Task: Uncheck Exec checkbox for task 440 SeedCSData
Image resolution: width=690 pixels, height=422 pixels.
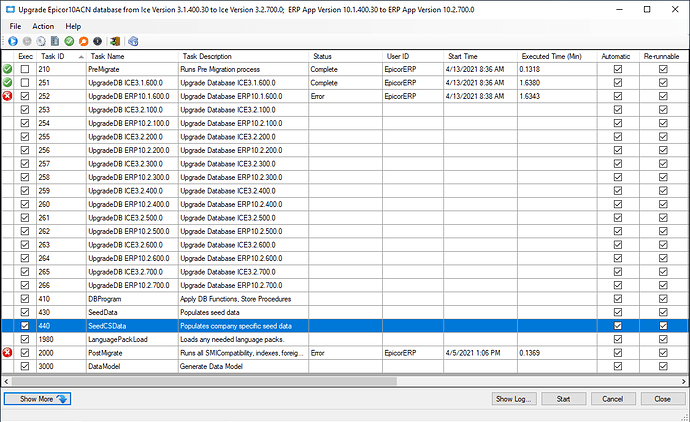Action: click(x=25, y=326)
